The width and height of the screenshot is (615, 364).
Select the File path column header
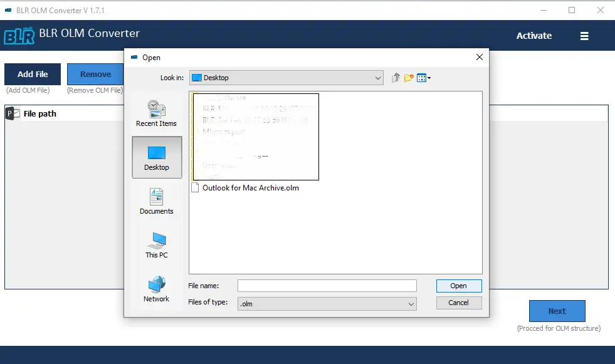pos(39,113)
